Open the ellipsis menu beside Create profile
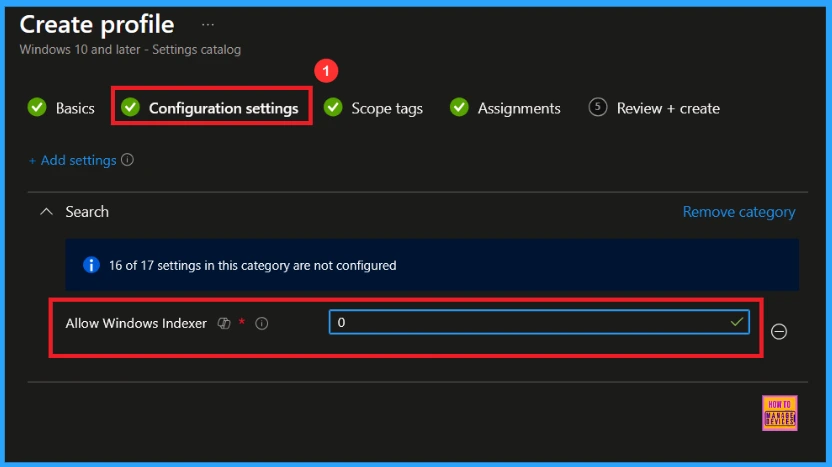Image resolution: width=832 pixels, height=467 pixels. 208,25
